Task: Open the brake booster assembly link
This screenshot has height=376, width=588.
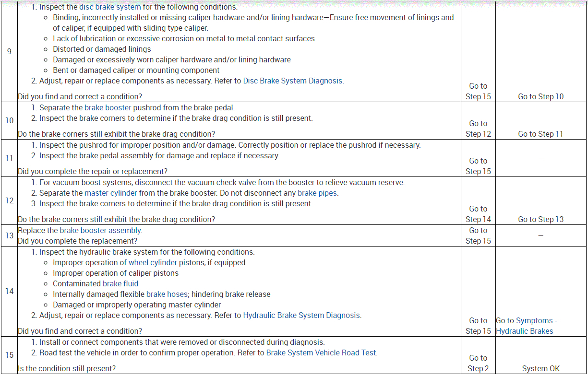Action: (x=100, y=231)
